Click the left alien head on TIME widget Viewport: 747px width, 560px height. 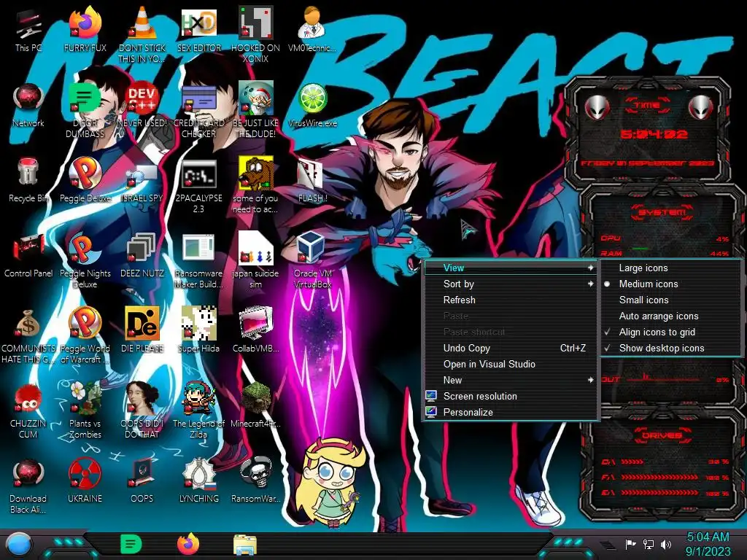point(597,108)
